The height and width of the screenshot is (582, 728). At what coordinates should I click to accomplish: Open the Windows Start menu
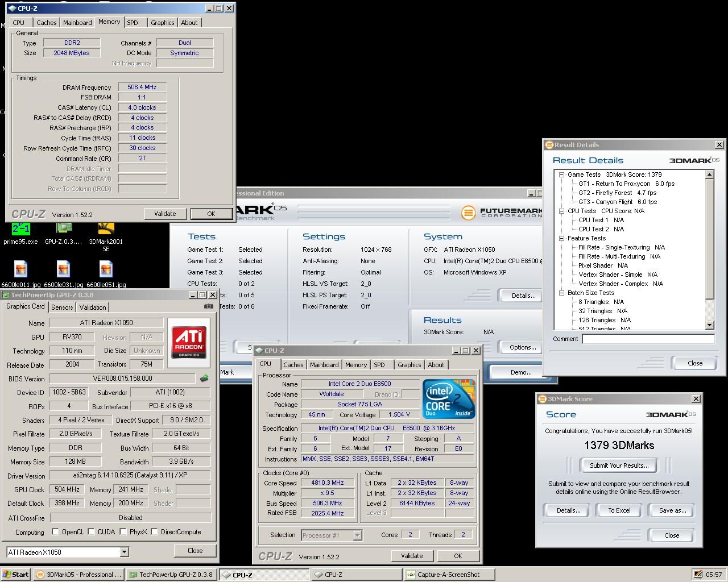[x=15, y=575]
